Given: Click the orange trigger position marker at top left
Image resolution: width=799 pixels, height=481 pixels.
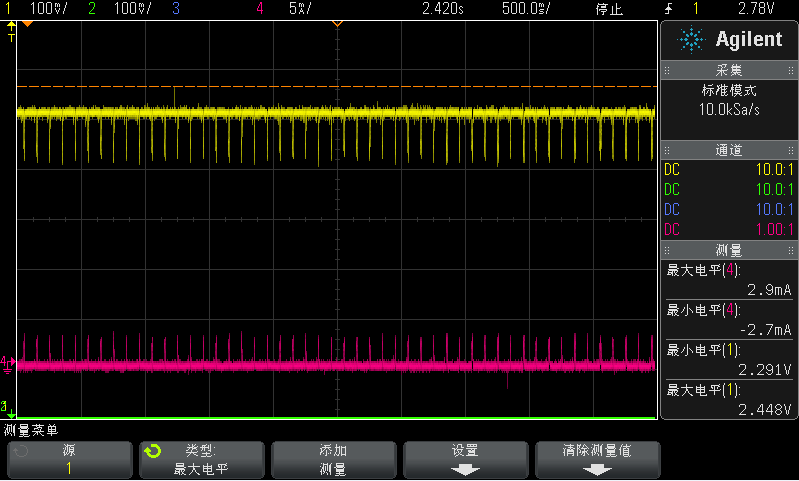Looking at the screenshot, I should pos(28,24).
